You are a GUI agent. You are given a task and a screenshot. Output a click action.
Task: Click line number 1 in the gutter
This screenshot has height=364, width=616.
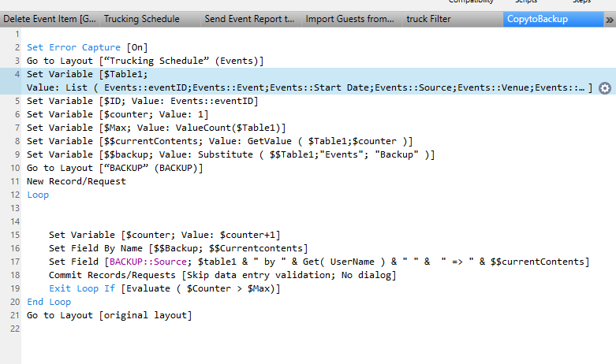[x=17, y=34]
